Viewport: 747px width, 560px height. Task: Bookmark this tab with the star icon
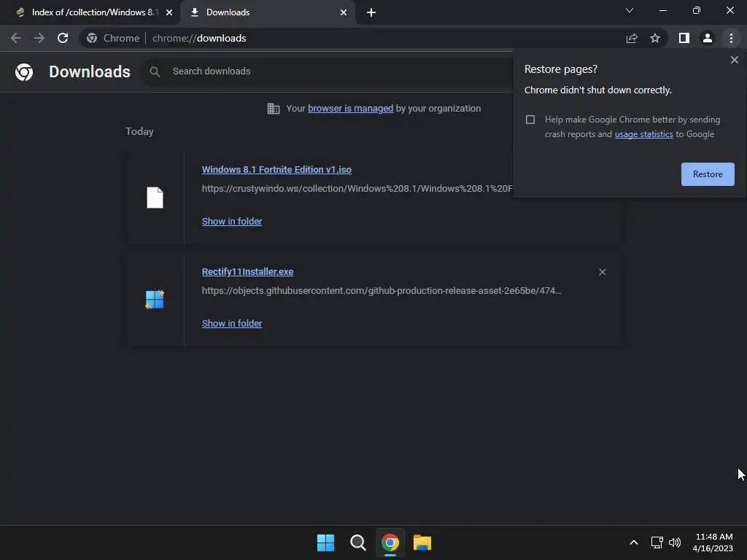click(655, 38)
